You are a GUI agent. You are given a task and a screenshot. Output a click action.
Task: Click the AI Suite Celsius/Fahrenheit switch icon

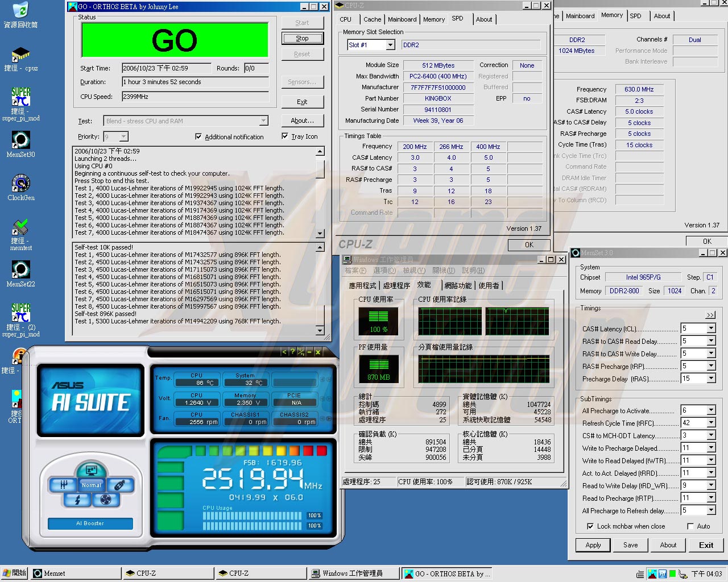tap(300, 352)
